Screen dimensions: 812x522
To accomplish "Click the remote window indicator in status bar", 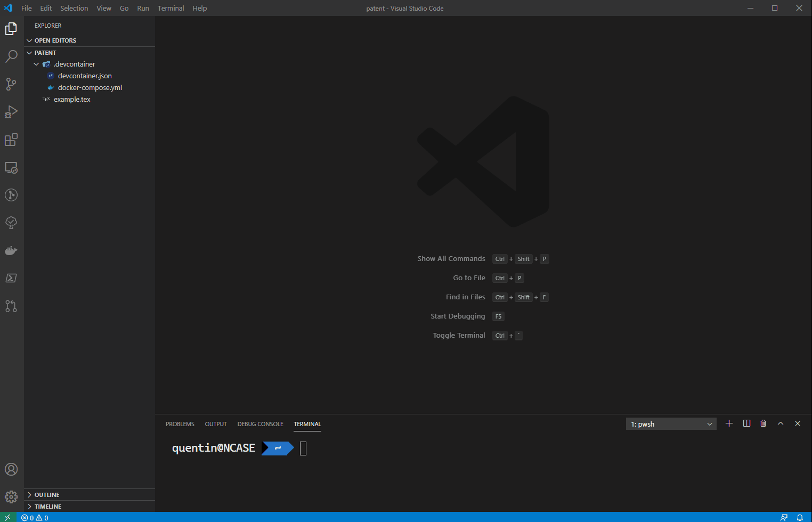I will tap(7, 517).
